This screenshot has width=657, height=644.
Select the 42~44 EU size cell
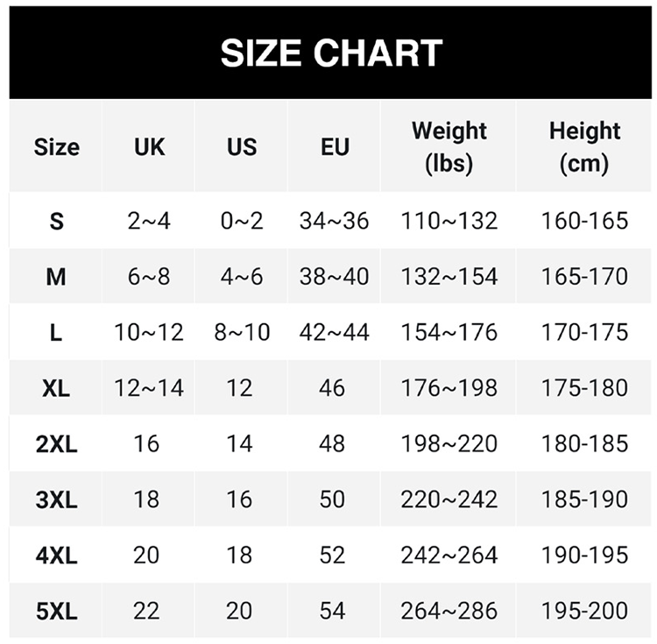[334, 332]
